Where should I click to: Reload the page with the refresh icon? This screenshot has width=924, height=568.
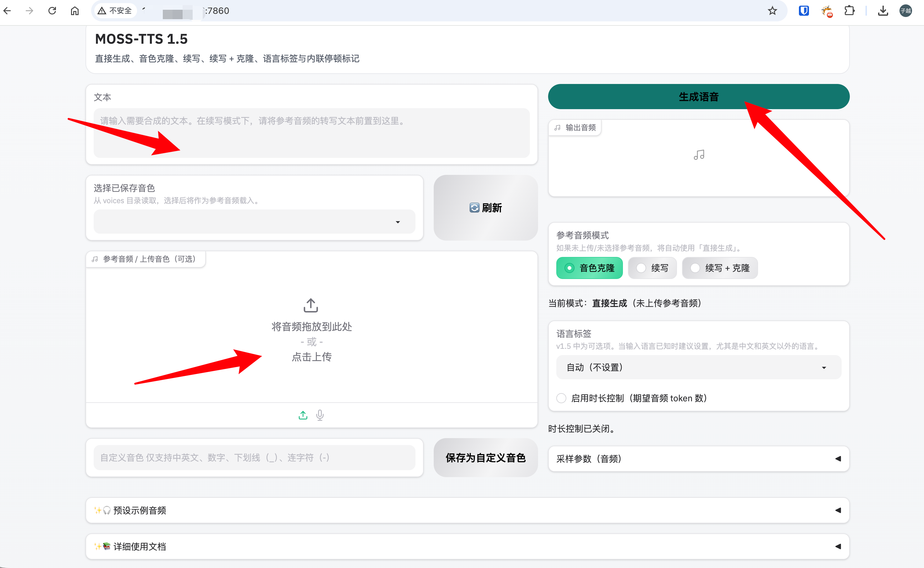(x=52, y=10)
